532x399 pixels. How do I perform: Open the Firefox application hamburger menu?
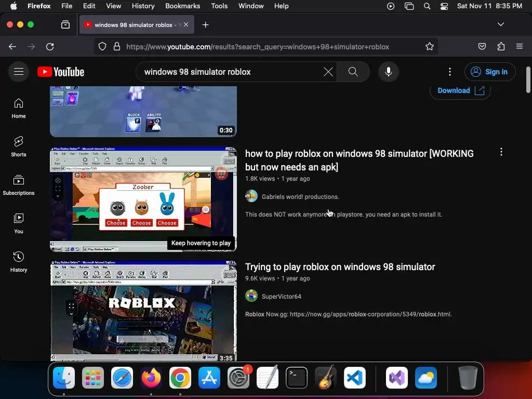(520, 46)
